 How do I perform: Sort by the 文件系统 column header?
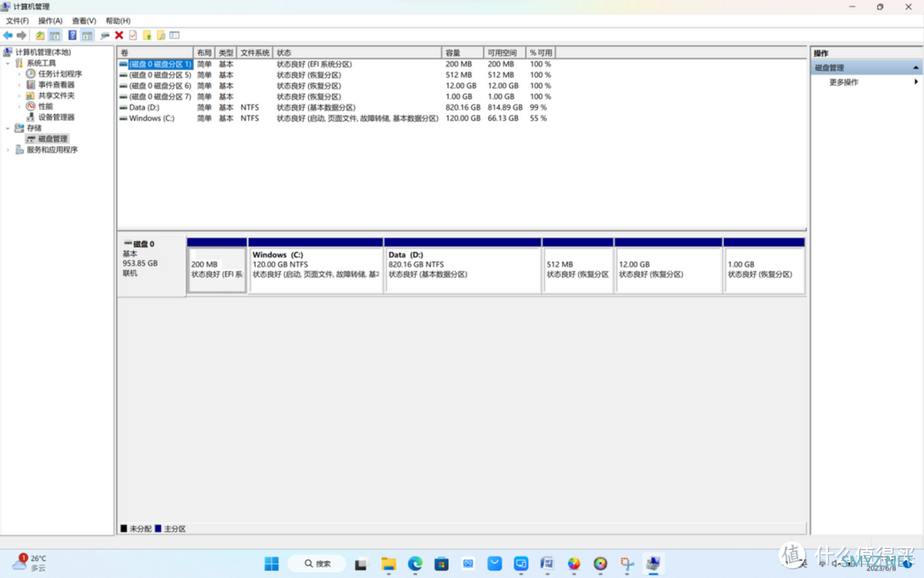click(x=255, y=52)
